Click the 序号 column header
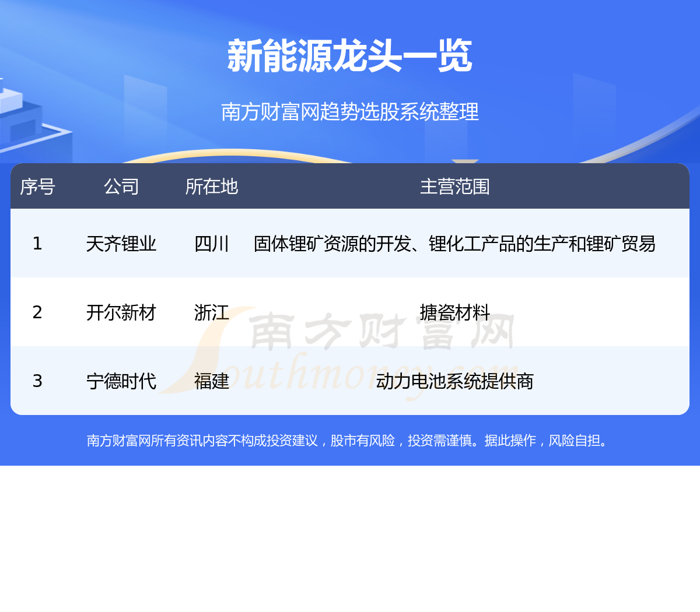This screenshot has height=612, width=700. (37, 187)
